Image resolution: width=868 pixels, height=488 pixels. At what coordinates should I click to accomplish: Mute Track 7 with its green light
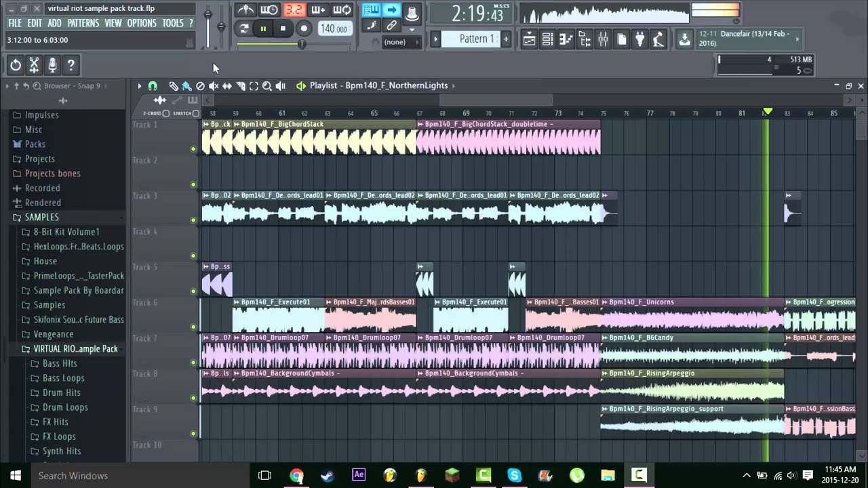click(x=193, y=363)
